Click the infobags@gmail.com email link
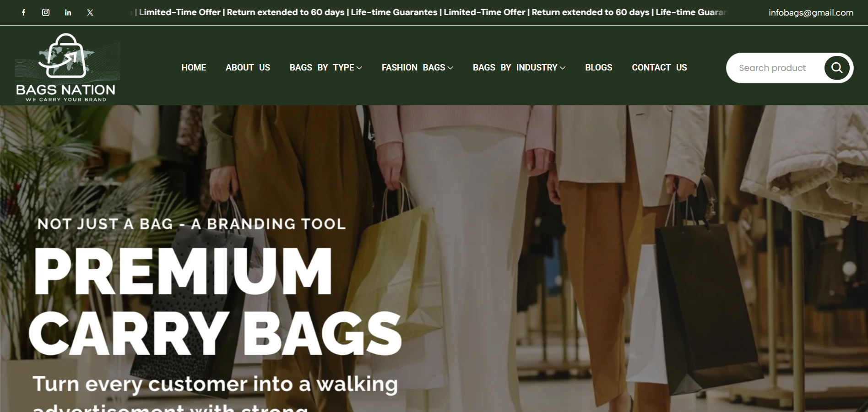The image size is (868, 412). coord(811,13)
